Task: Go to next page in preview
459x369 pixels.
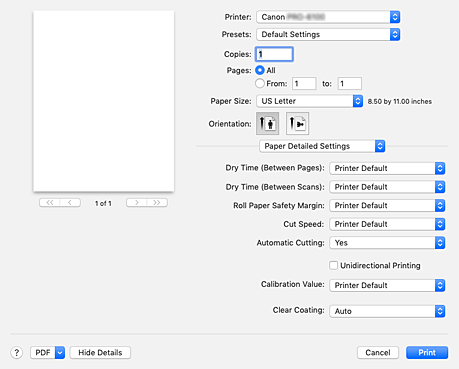Action: coord(137,203)
